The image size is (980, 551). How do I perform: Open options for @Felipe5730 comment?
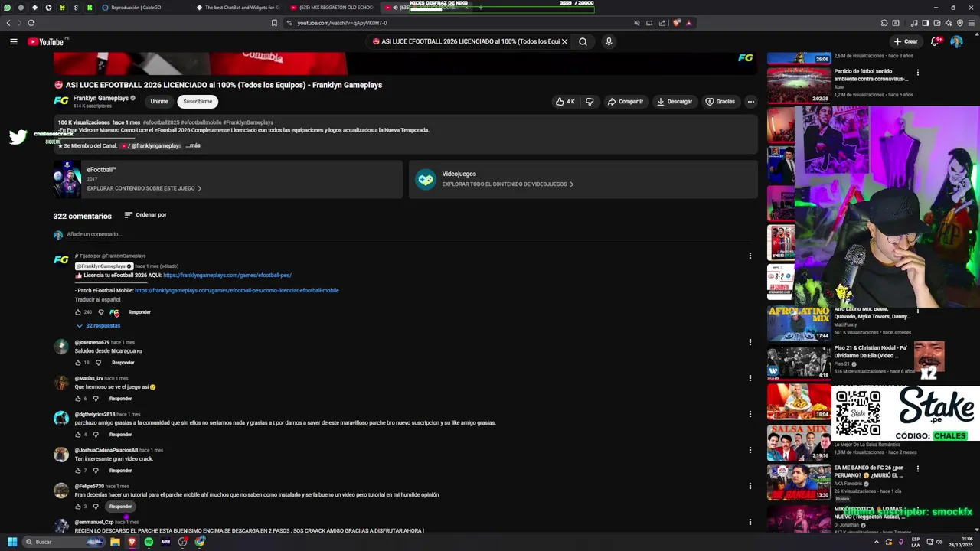tap(750, 486)
